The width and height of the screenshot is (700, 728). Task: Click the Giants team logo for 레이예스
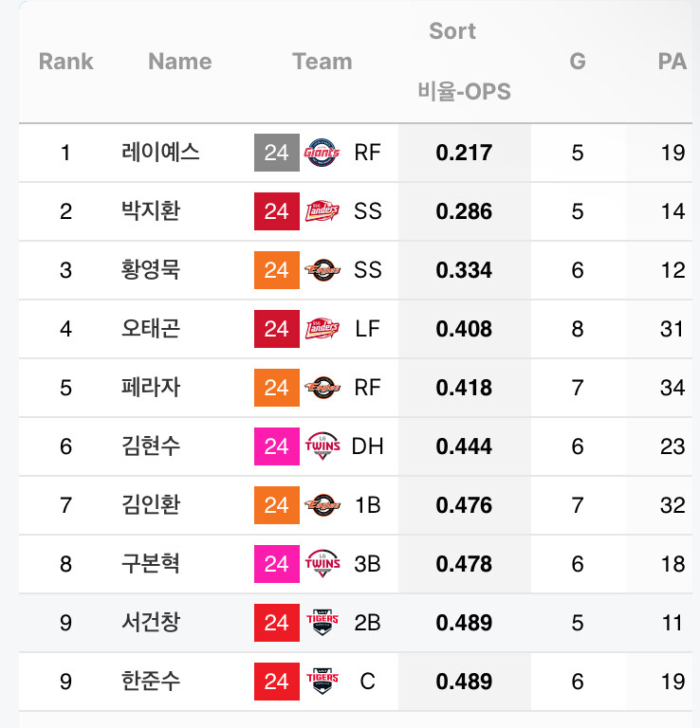coord(322,153)
